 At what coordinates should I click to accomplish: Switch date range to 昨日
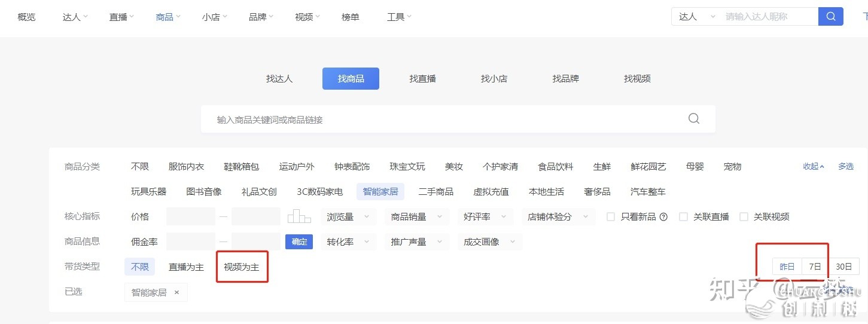coord(787,267)
